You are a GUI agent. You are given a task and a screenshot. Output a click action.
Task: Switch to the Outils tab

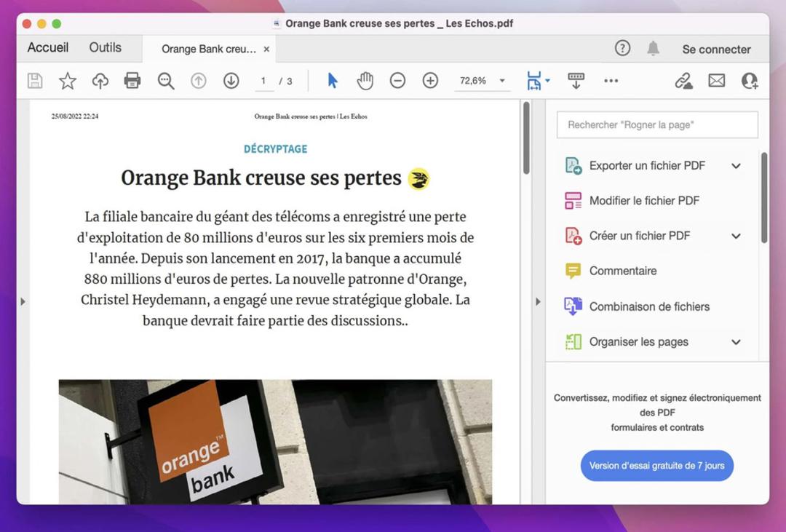106,47
